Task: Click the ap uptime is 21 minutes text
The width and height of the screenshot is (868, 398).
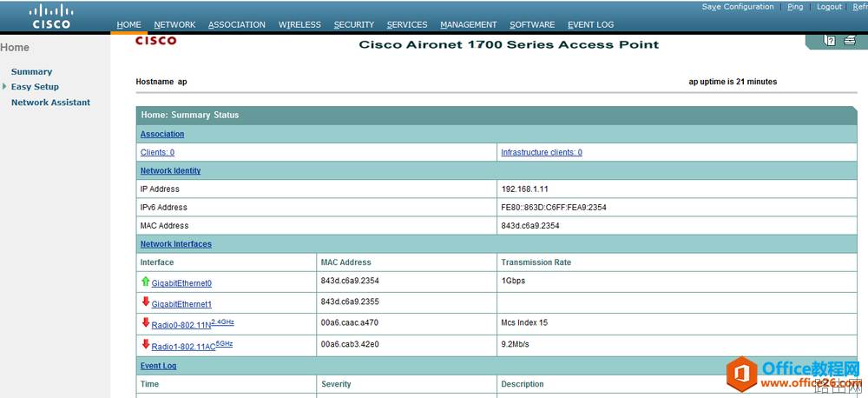Action: click(x=733, y=82)
